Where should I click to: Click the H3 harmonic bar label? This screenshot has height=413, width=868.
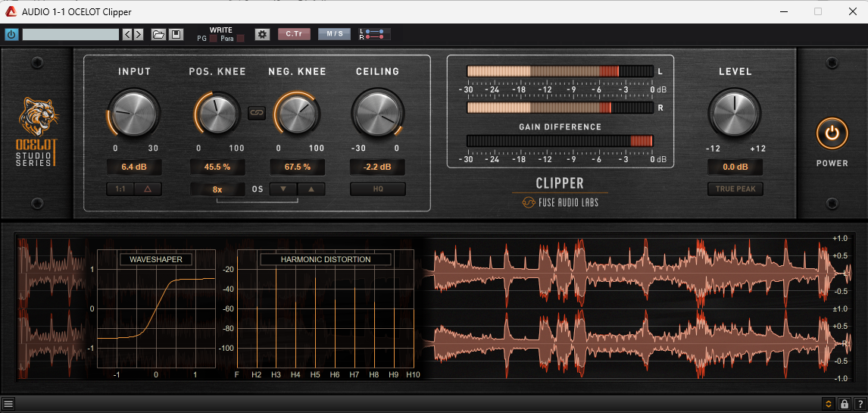click(x=276, y=375)
